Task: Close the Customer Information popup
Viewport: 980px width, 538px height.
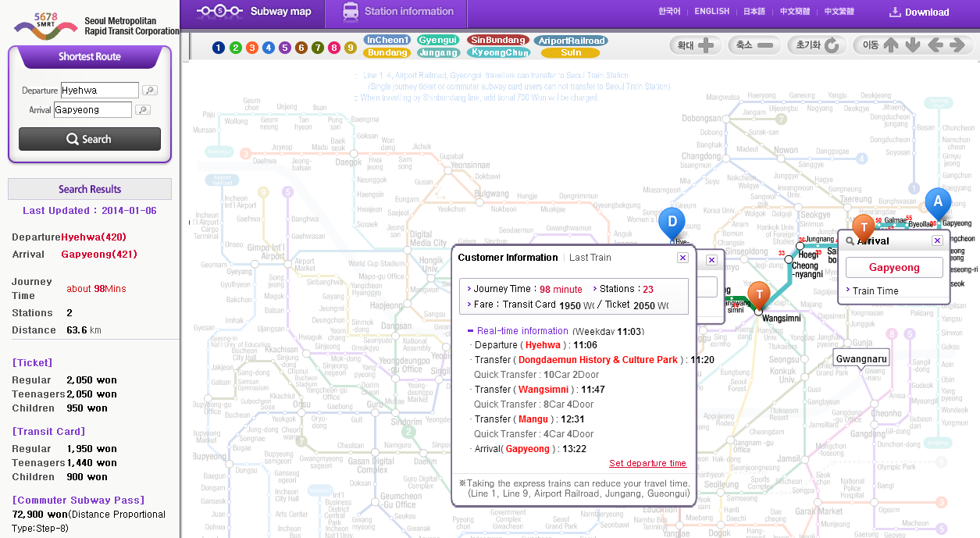Action: [x=682, y=258]
